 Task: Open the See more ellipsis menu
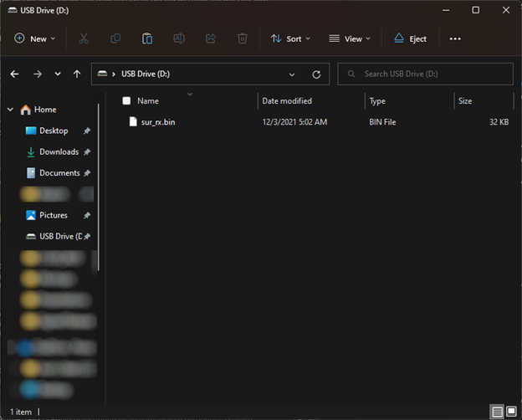tap(455, 38)
